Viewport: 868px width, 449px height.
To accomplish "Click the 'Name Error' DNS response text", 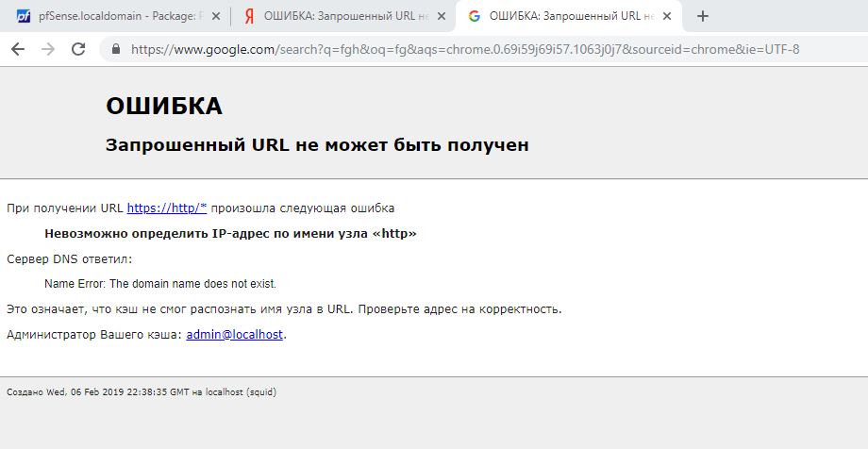I will [160, 283].
